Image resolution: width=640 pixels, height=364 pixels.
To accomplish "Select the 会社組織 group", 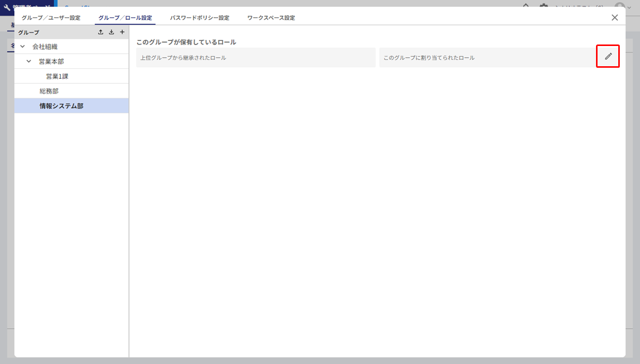I will 45,47.
